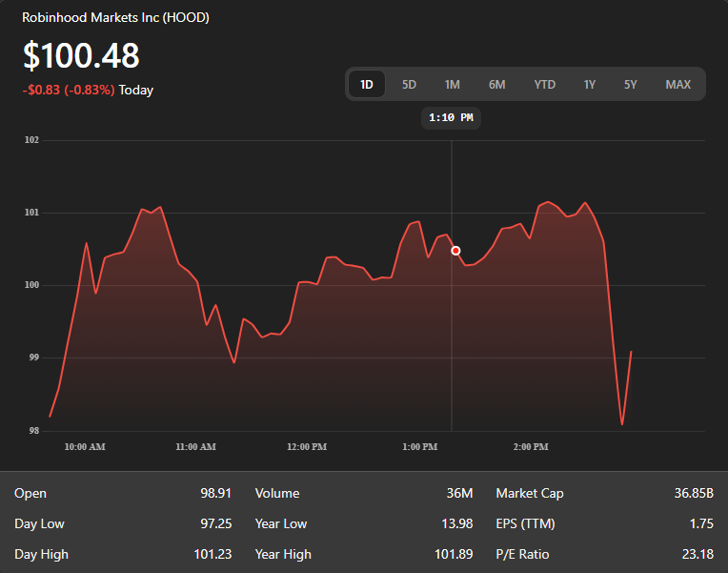Click the $100.48 current price
The height and width of the screenshot is (573, 728).
click(x=81, y=55)
